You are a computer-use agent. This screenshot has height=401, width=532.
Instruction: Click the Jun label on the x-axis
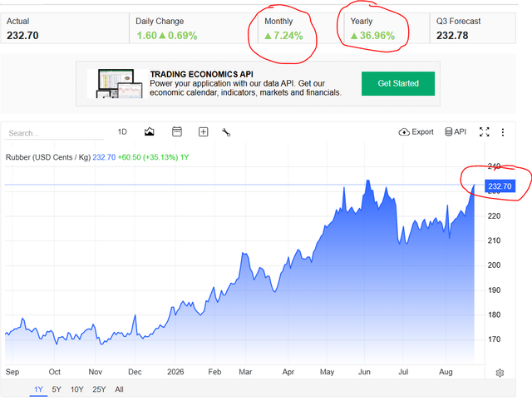[364, 372]
